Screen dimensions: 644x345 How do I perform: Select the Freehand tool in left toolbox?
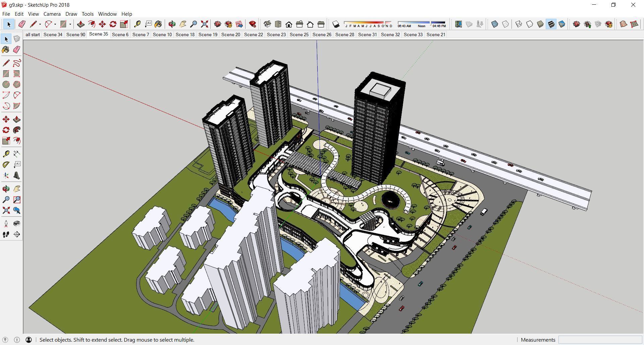(x=17, y=63)
